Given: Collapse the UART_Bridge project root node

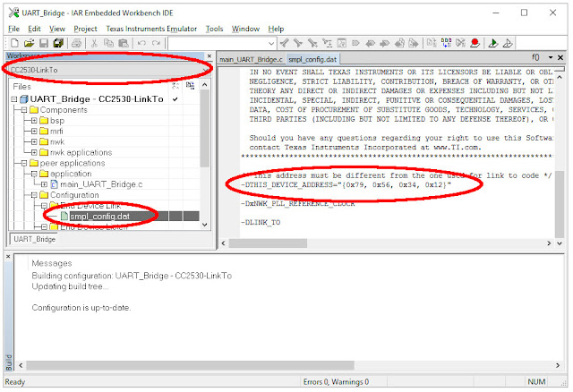Looking at the screenshot, I should tap(14, 99).
